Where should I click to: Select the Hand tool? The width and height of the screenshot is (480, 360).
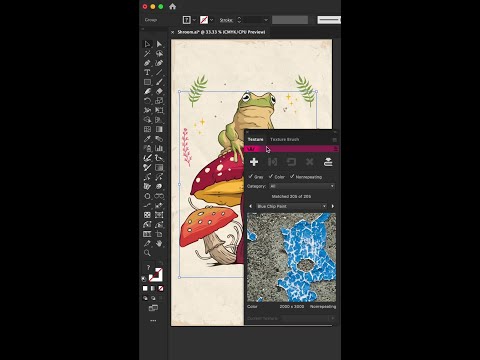click(x=159, y=243)
